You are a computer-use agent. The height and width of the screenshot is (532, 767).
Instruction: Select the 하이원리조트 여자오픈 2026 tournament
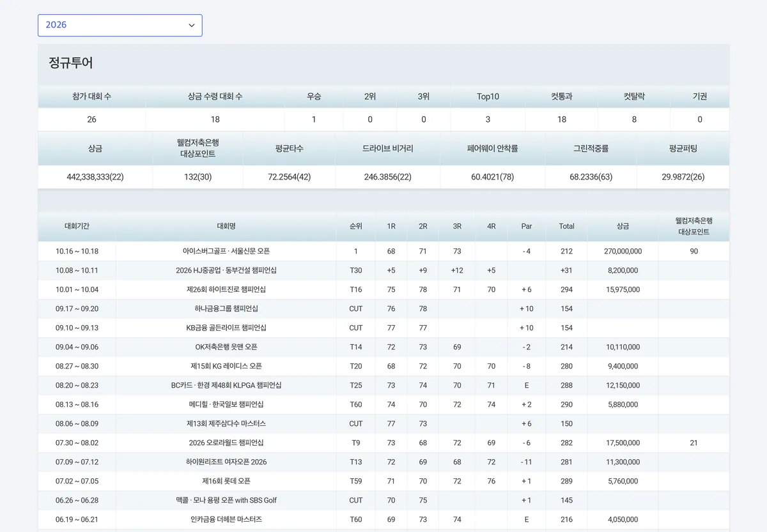226,462
